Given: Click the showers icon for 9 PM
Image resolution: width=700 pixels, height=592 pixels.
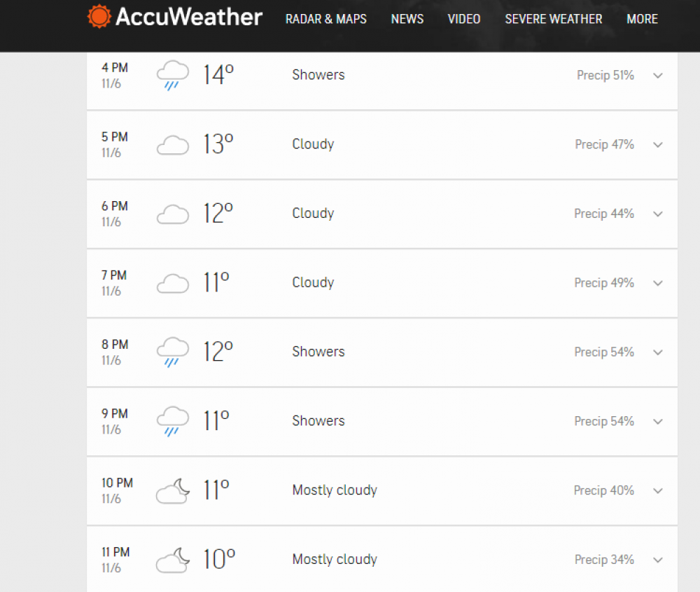Looking at the screenshot, I should pyautogui.click(x=173, y=421).
